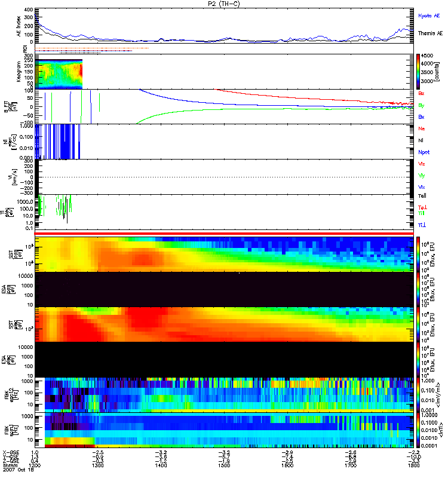Click the green 'Viy' velocity legend label
Image resolution: width=448 pixels, height=478 pixels.
click(422, 176)
